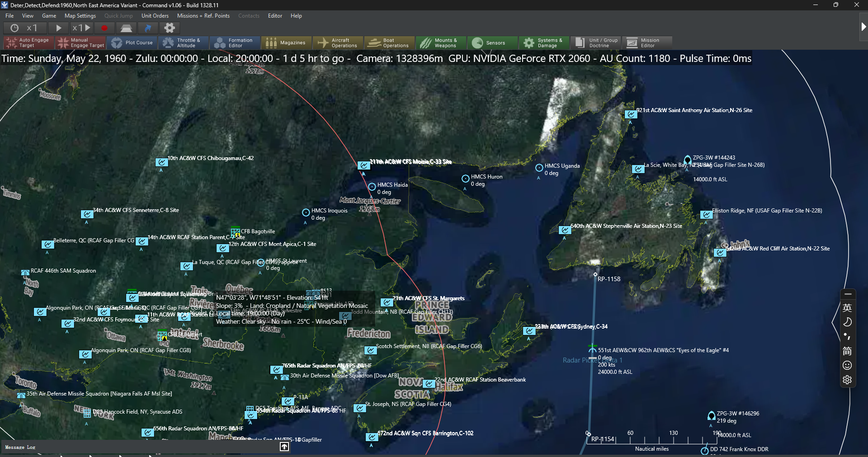
Task: Select ZPG-3W #146296 airship marker
Action: click(711, 416)
